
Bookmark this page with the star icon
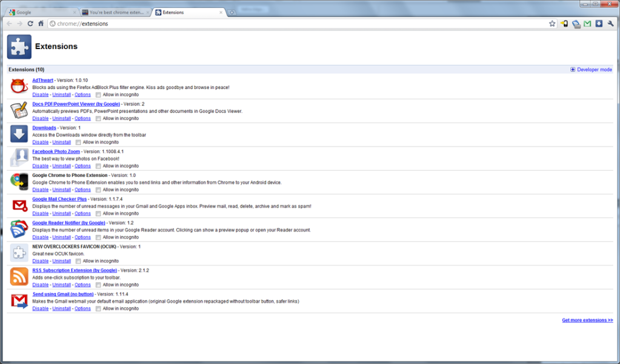(552, 24)
